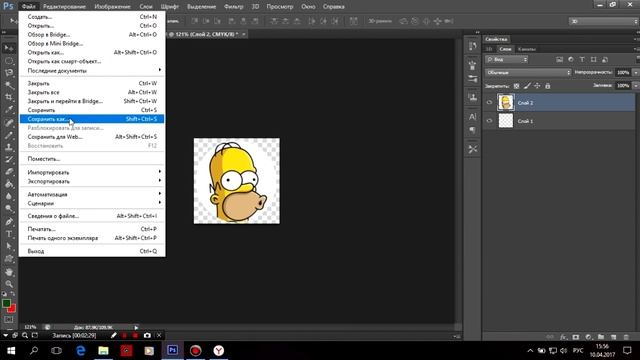The width and height of the screenshot is (640, 360).
Task: Select the Dodge tool
Action: [9, 209]
